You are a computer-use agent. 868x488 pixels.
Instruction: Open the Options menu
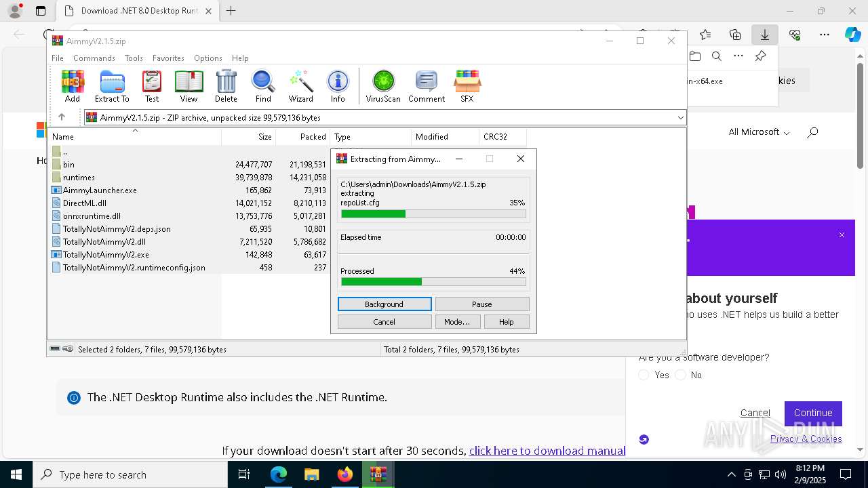coord(208,58)
